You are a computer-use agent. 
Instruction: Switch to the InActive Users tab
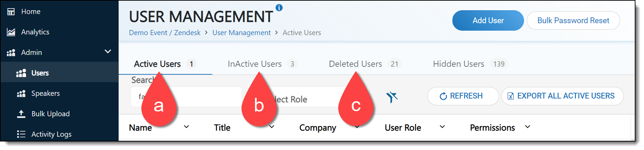point(255,64)
